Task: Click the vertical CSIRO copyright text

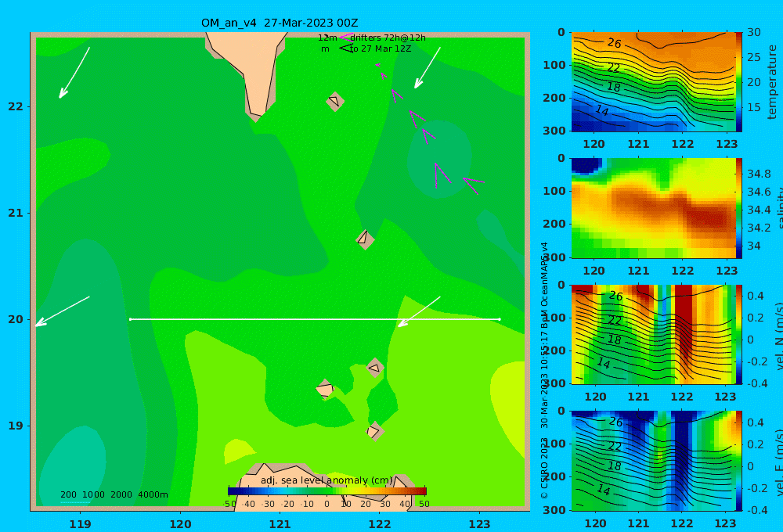Action: (544, 370)
